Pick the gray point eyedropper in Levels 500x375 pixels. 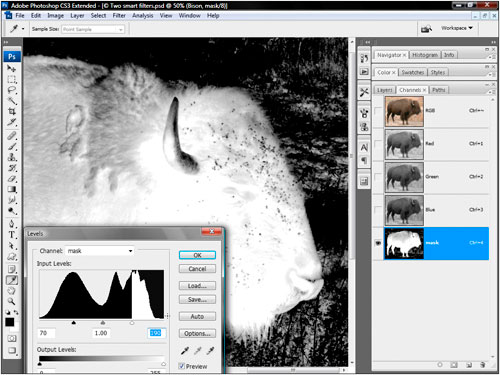pyautogui.click(x=197, y=350)
